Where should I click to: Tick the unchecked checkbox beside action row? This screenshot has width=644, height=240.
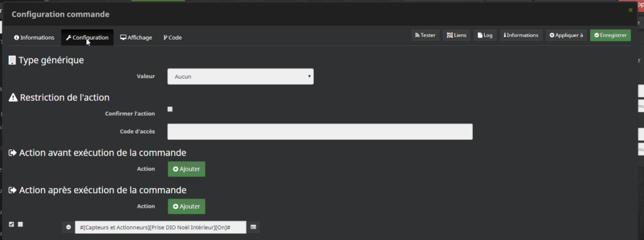(21, 224)
